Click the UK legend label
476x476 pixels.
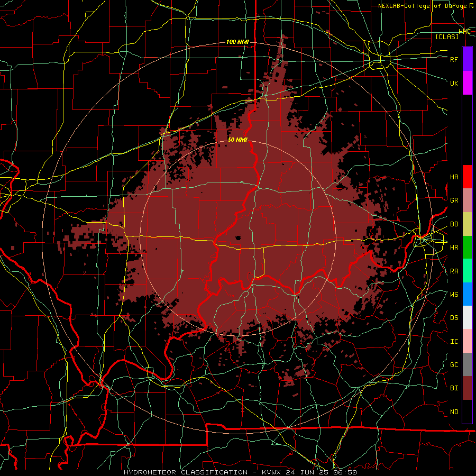tap(454, 83)
